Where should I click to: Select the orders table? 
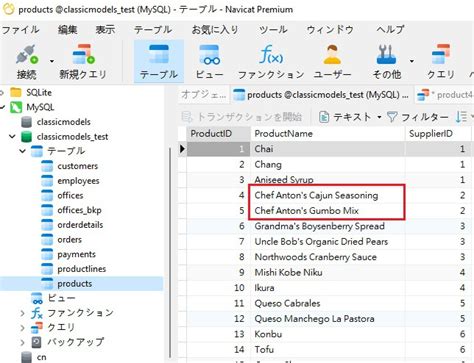coord(62,239)
